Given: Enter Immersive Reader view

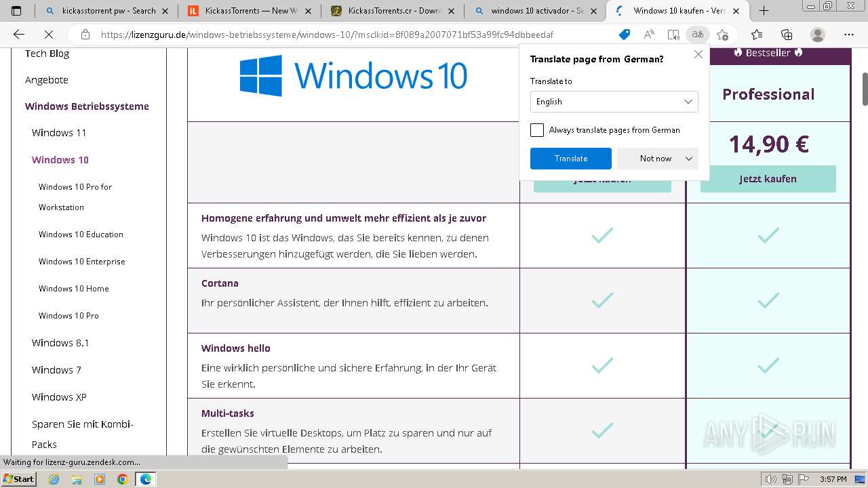Looking at the screenshot, I should point(673,35).
